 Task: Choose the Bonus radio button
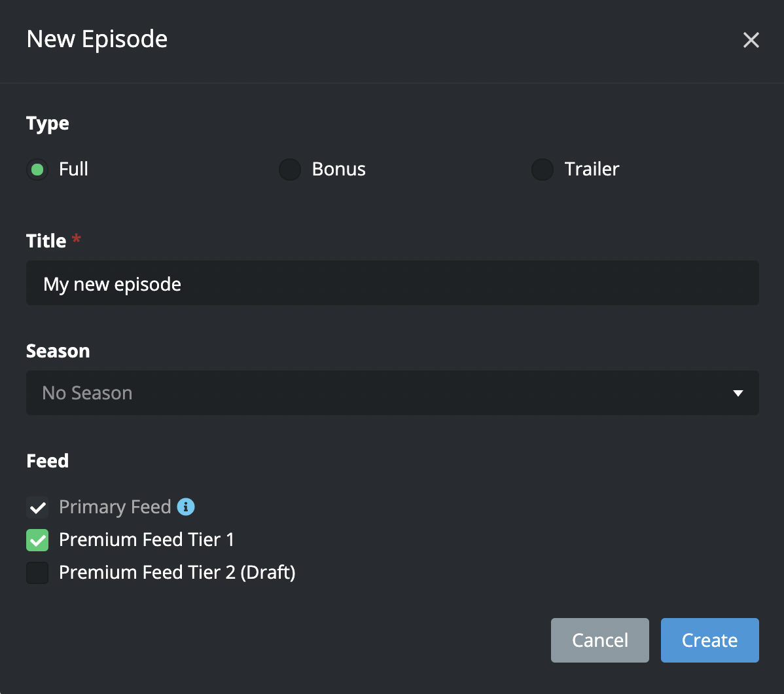(290, 170)
